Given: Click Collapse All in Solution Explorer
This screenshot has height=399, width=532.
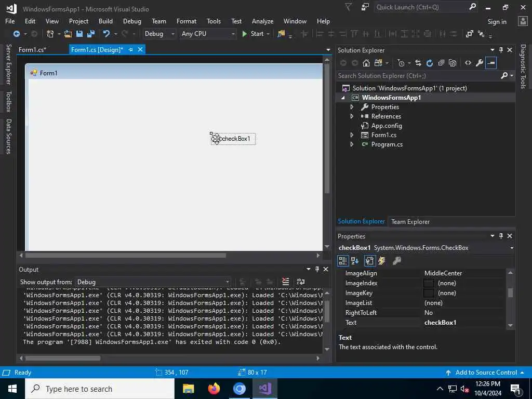Looking at the screenshot, I should point(441,63).
